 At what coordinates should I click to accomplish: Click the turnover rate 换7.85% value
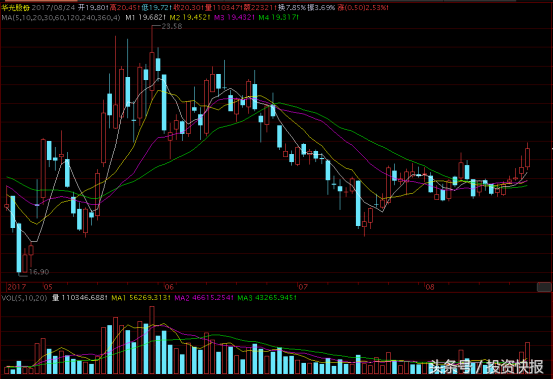coord(292,7)
